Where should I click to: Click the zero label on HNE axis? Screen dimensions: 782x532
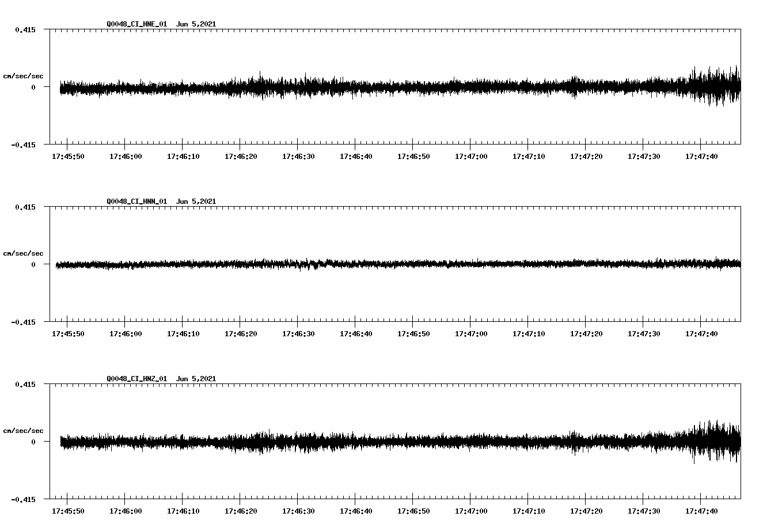click(33, 87)
